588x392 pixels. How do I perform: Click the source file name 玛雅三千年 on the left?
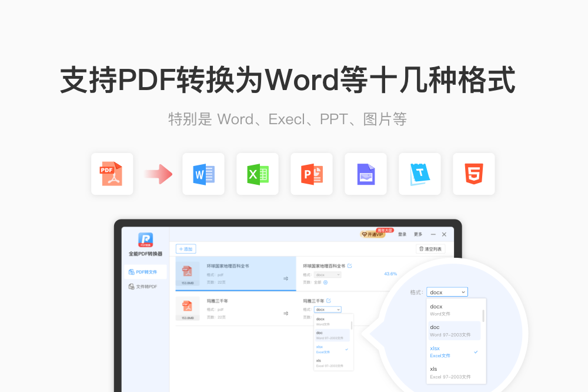click(218, 301)
